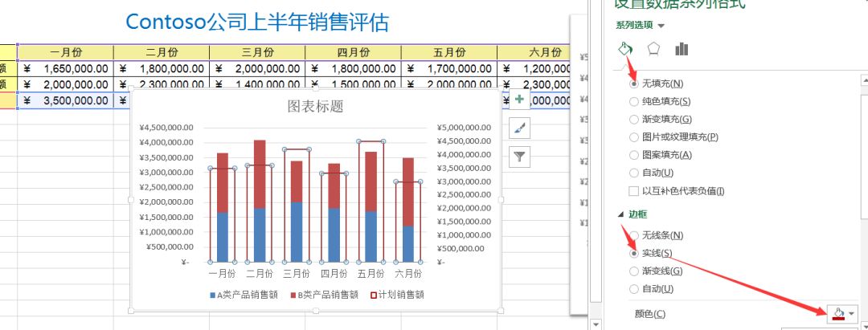Open the Fill & Line paint bucket tab
The image size is (868, 330).
(x=625, y=49)
